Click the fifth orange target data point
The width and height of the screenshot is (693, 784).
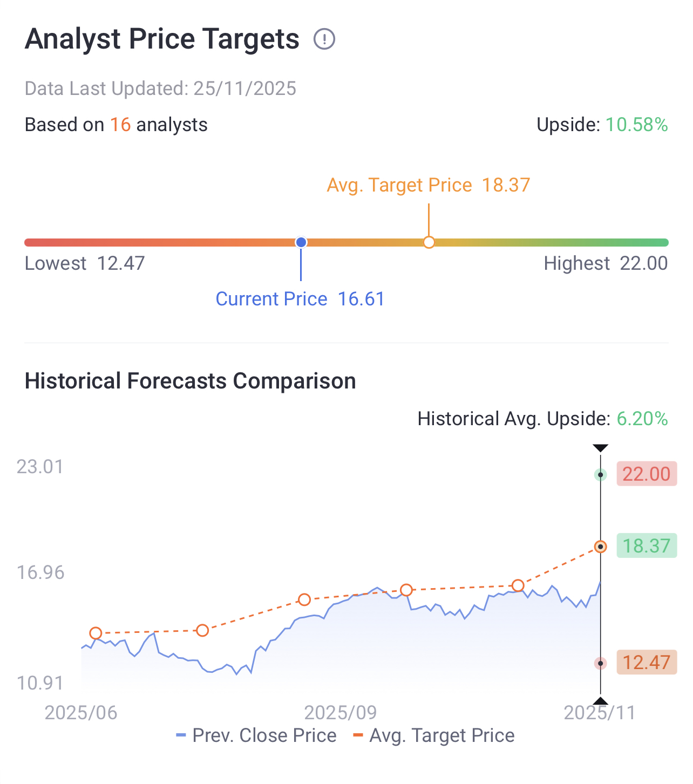click(x=518, y=585)
